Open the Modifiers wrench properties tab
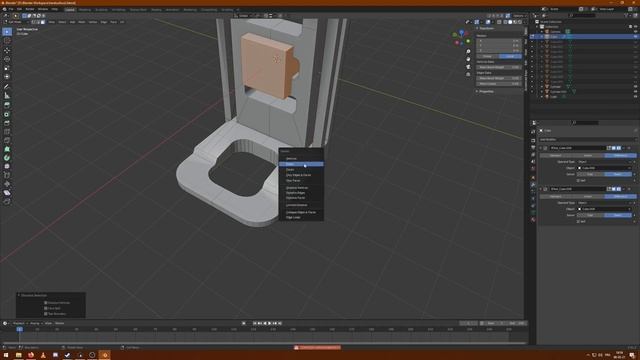This screenshot has width=640, height=360. 533,185
